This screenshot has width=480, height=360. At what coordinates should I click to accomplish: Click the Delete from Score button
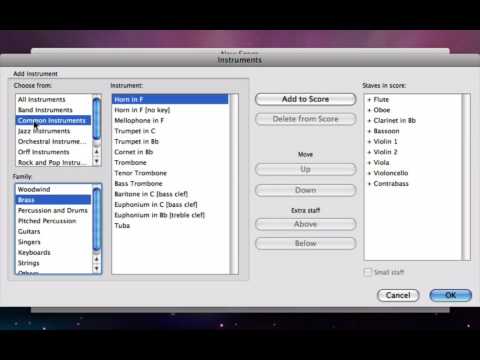click(305, 119)
